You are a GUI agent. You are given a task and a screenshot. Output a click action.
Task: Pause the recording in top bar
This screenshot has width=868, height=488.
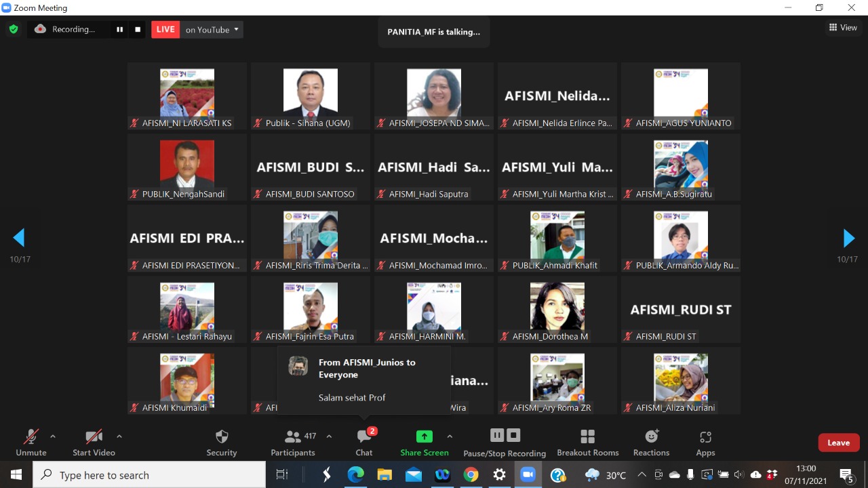coord(120,29)
